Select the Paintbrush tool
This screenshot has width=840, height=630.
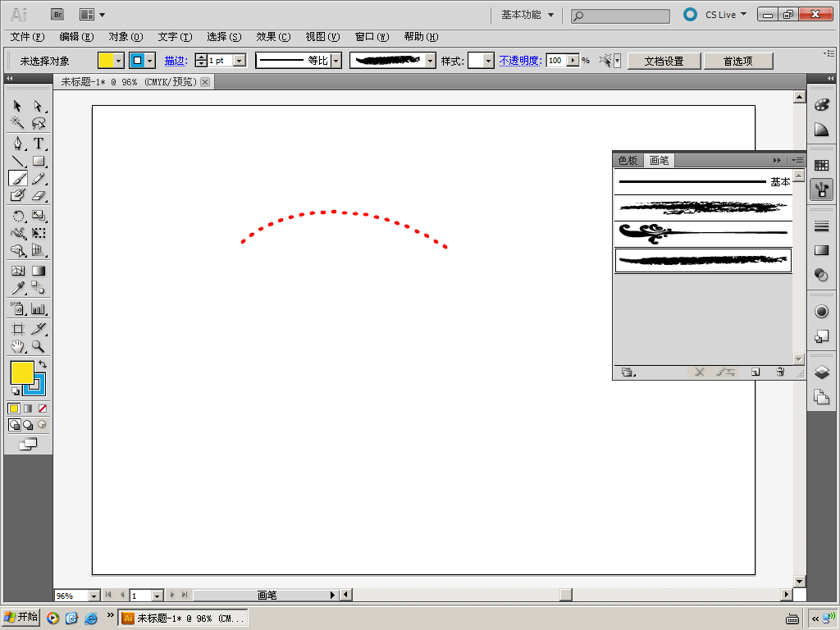17,178
